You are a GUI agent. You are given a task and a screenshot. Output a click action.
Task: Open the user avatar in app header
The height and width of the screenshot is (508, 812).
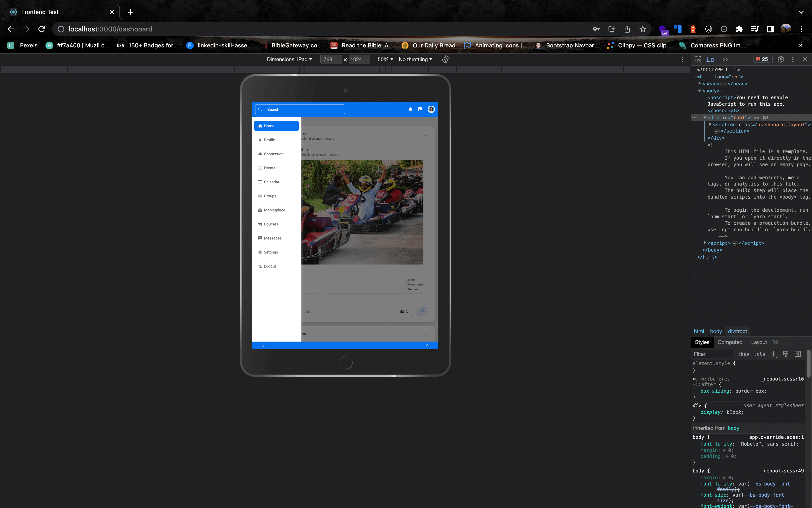[431, 109]
